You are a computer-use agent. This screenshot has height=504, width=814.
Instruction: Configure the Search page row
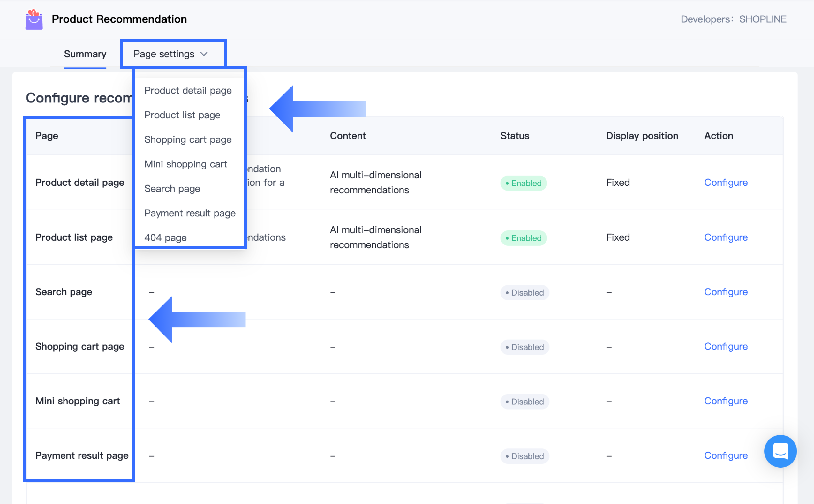726,292
